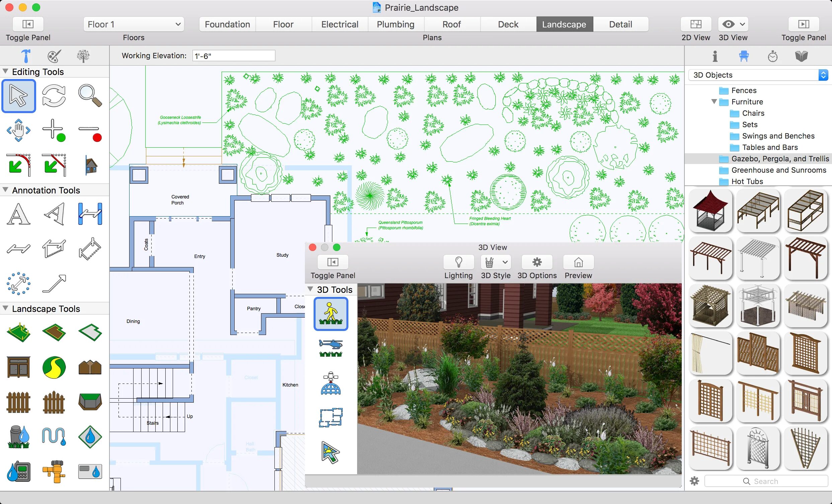Viewport: 832px width, 504px height.
Task: Toggle the right panel in main window
Action: (804, 24)
